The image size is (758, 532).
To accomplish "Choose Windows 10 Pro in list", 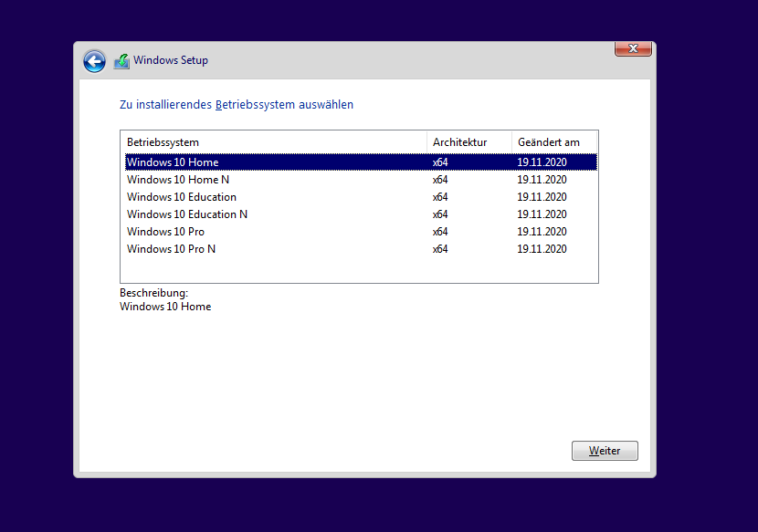I will [x=361, y=232].
